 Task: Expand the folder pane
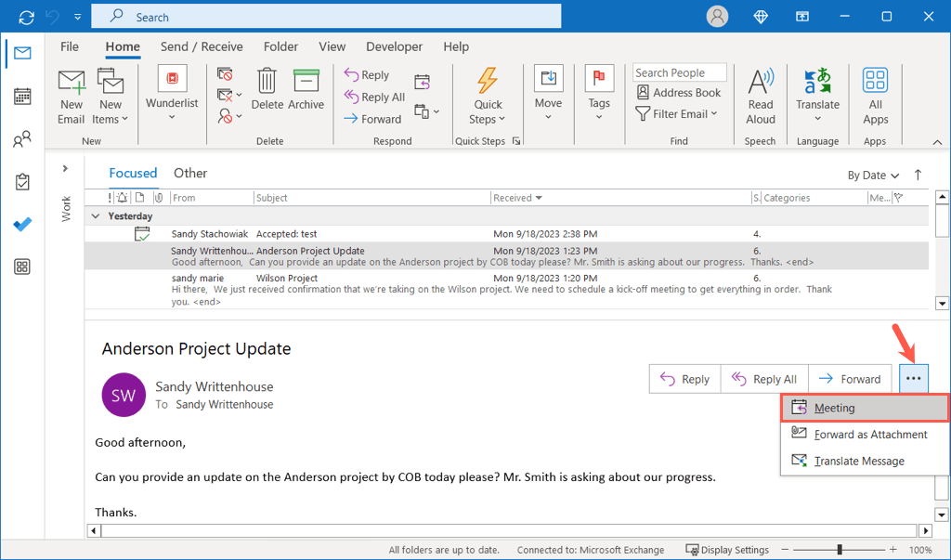point(65,168)
